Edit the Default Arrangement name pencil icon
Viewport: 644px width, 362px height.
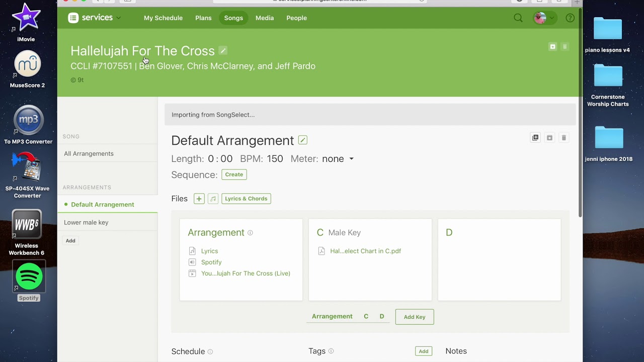pos(303,140)
